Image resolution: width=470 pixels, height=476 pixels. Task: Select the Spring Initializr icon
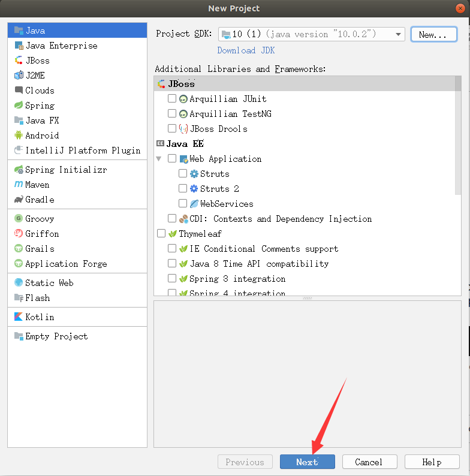pos(19,170)
